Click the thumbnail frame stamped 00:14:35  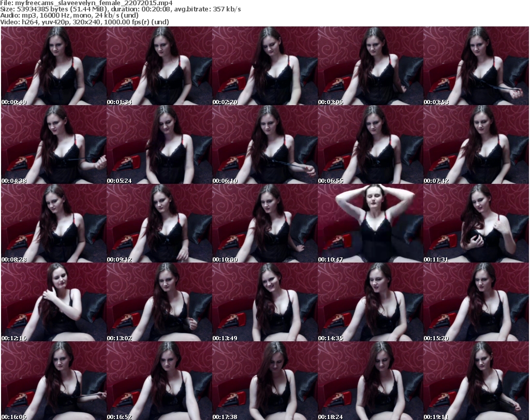click(x=371, y=302)
